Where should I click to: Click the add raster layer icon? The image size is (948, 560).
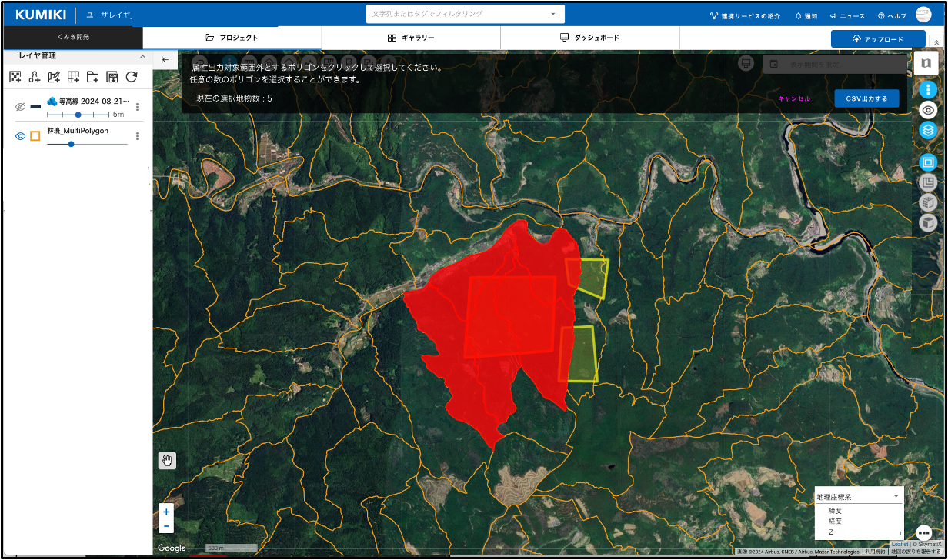pyautogui.click(x=15, y=77)
